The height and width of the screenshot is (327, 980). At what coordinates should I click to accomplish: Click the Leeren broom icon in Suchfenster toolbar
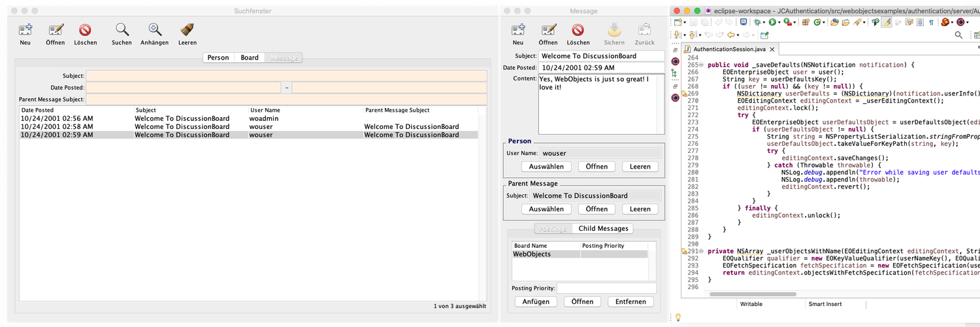[188, 30]
